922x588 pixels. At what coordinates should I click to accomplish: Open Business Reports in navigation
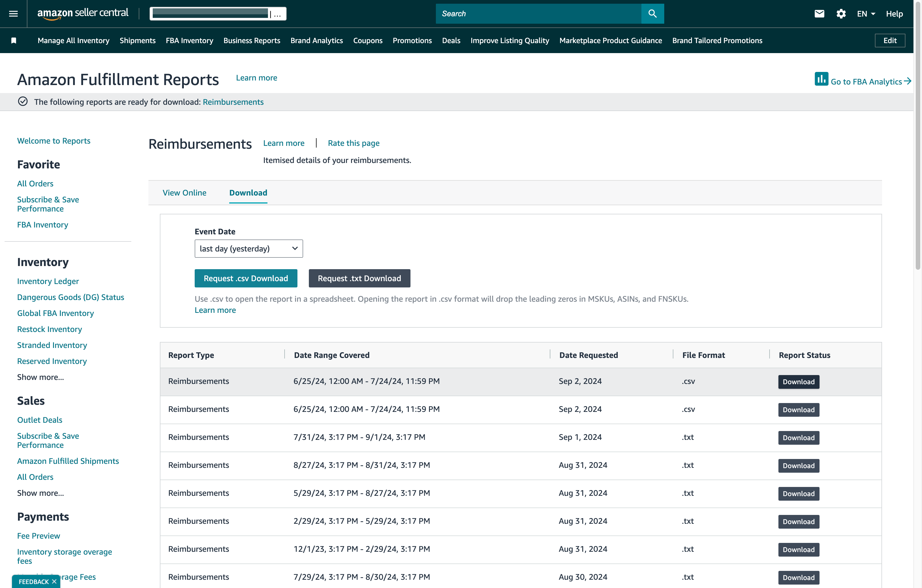tap(252, 41)
